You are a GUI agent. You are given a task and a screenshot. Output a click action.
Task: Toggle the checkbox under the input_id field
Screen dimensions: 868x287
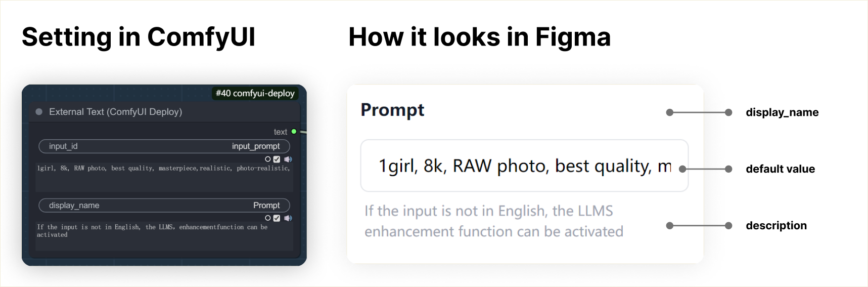click(277, 159)
